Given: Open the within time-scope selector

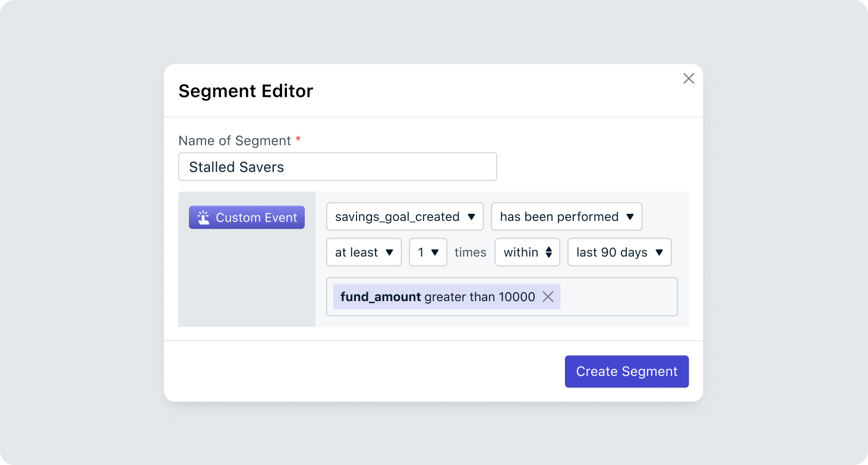Looking at the screenshot, I should pos(521,252).
